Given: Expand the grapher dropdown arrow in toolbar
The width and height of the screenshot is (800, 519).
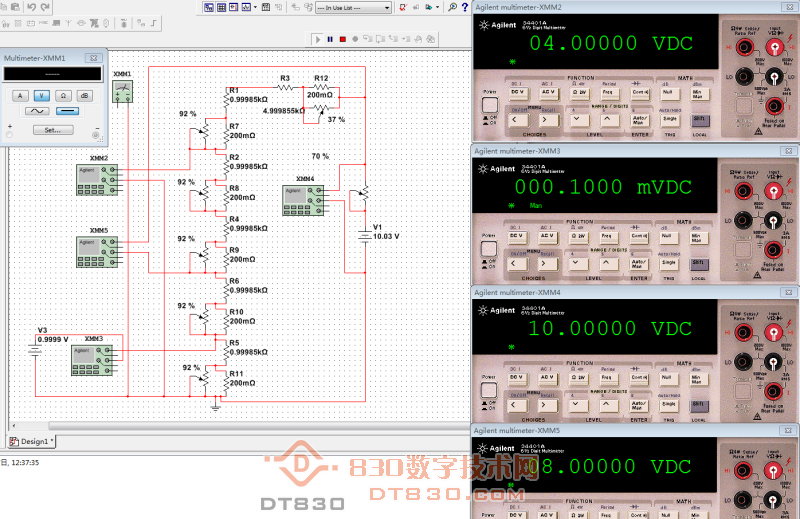Looking at the screenshot, I should pyautogui.click(x=255, y=7).
